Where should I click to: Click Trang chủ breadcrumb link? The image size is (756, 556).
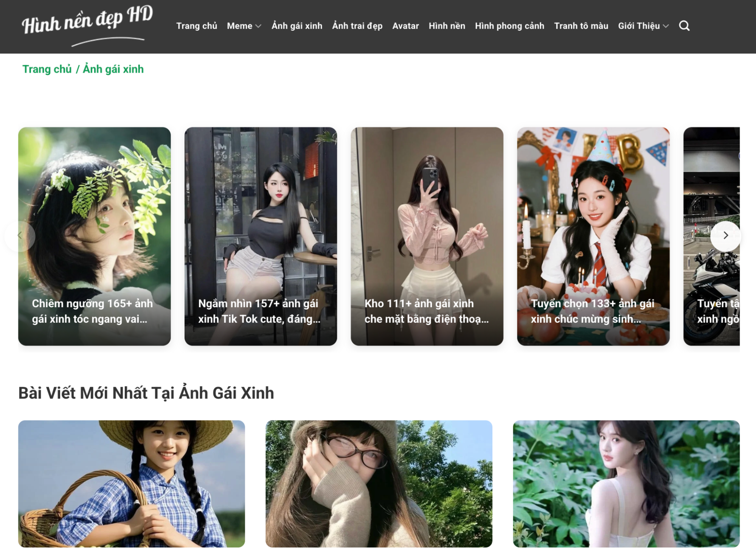tap(47, 69)
